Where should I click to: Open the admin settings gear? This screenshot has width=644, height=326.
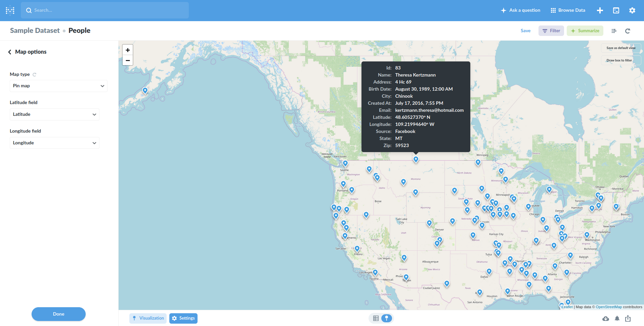tap(632, 10)
